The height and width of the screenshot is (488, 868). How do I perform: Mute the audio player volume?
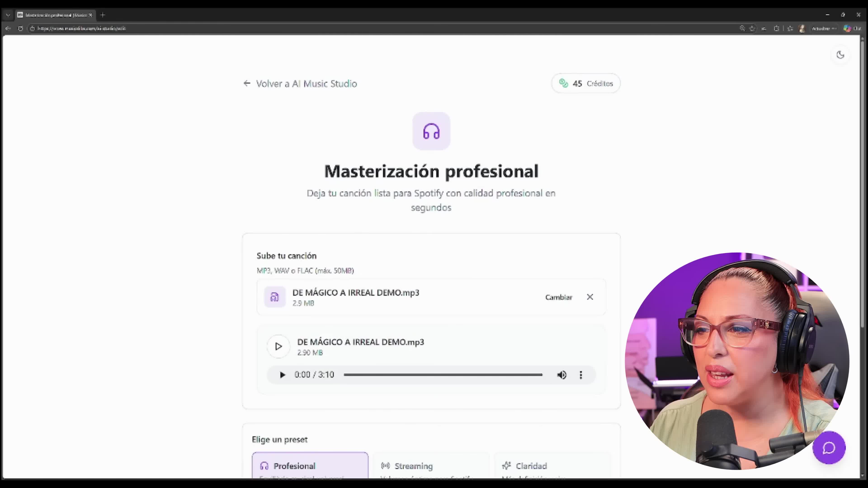562,375
